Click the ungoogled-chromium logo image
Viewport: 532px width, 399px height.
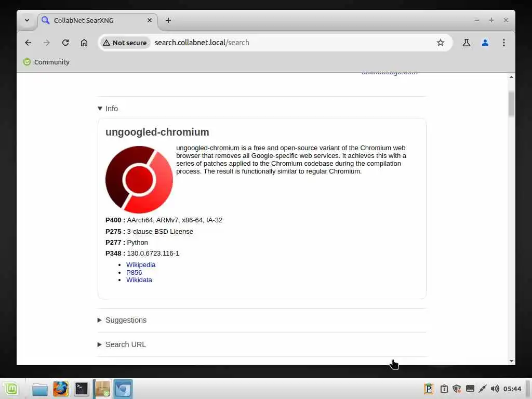coord(139,179)
